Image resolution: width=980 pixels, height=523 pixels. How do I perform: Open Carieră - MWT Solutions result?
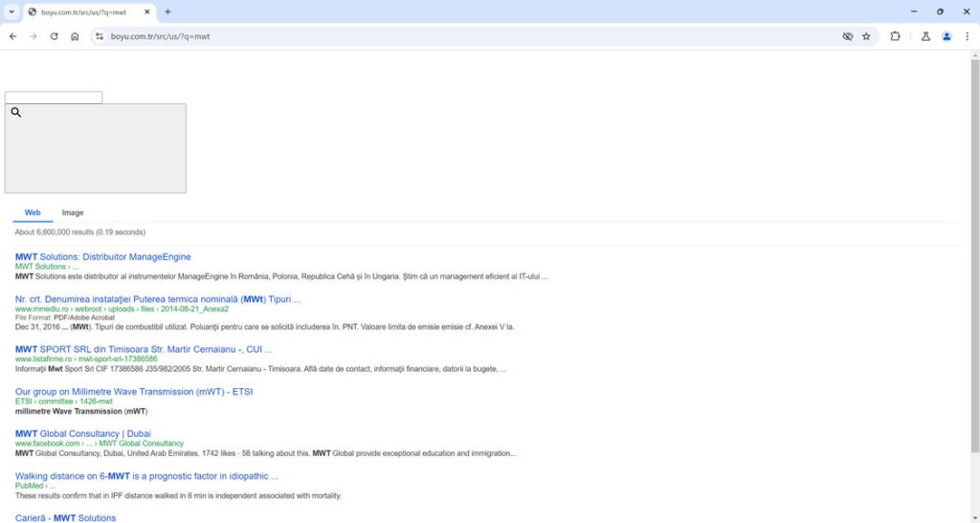coord(66,518)
